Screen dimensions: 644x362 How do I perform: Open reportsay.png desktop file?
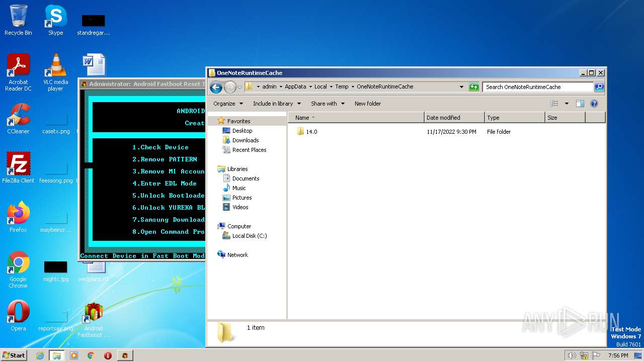[x=55, y=321]
